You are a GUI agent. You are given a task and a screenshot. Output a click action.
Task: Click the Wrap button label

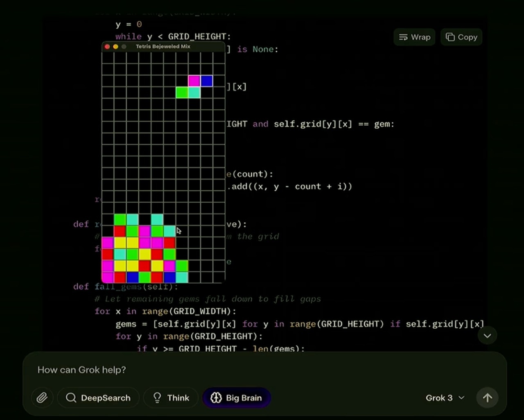point(420,37)
